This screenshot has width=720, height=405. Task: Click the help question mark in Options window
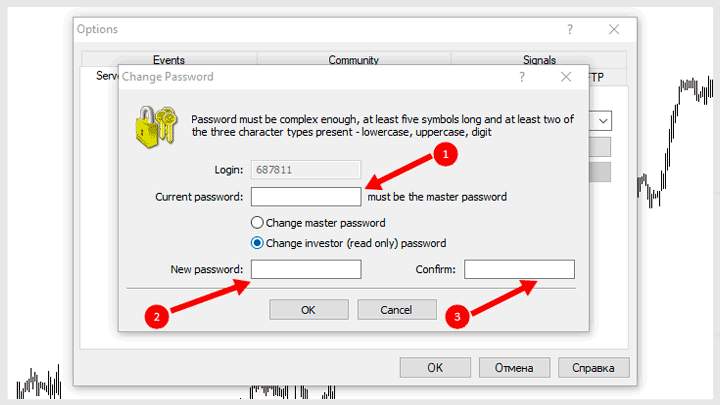570,29
